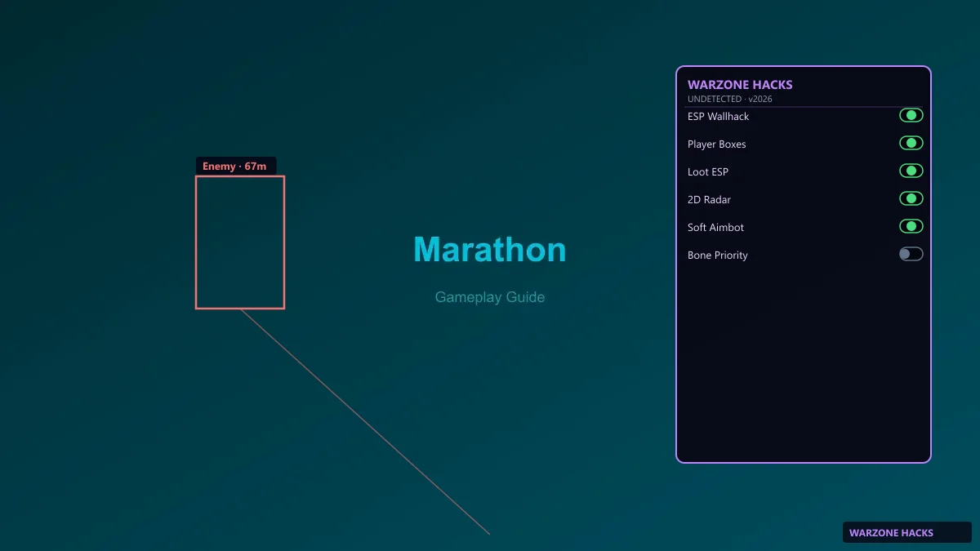The image size is (980, 551).
Task: Click the "Bone Priority" label text
Action: tap(717, 255)
